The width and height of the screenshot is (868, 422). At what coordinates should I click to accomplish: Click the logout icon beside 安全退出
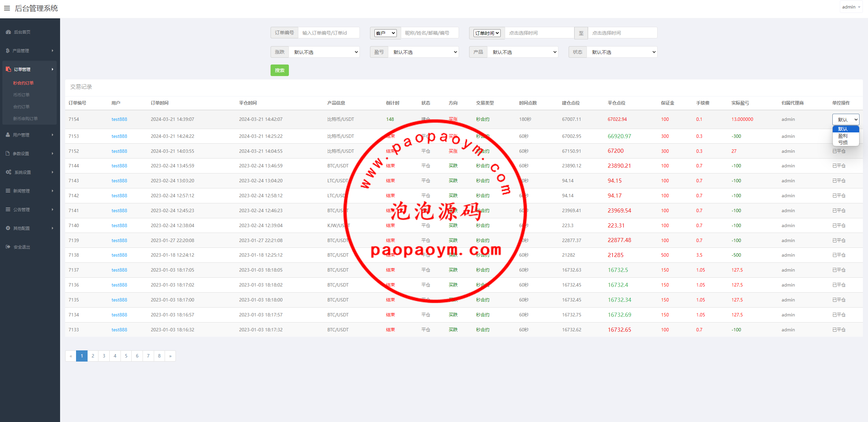(8, 247)
